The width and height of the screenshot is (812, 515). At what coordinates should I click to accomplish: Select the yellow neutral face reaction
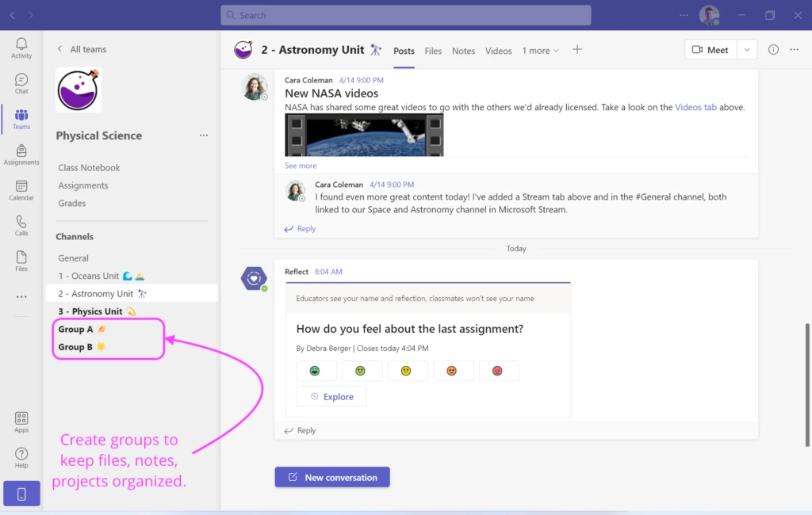(408, 370)
